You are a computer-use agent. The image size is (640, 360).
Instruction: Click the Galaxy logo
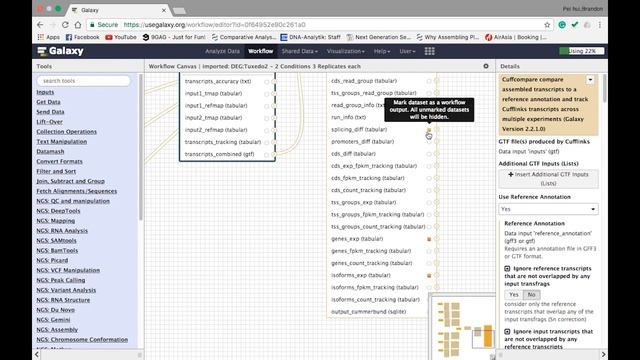pyautogui.click(x=60, y=51)
